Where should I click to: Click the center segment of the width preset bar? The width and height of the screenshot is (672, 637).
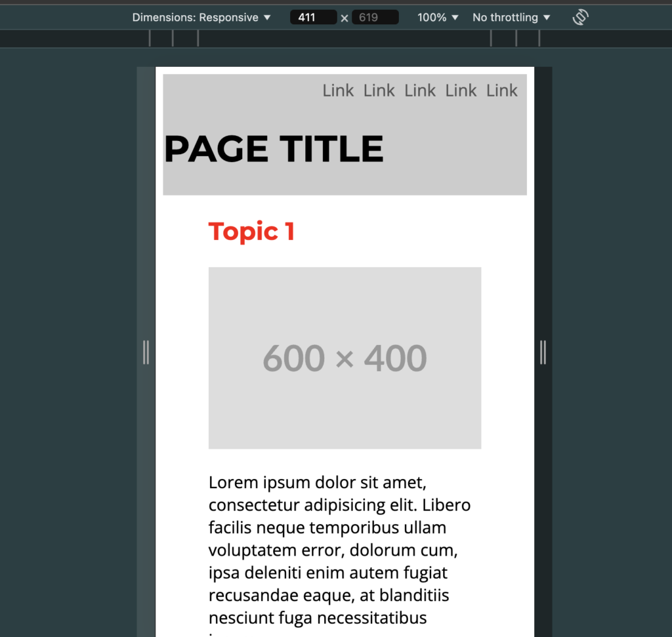click(344, 39)
